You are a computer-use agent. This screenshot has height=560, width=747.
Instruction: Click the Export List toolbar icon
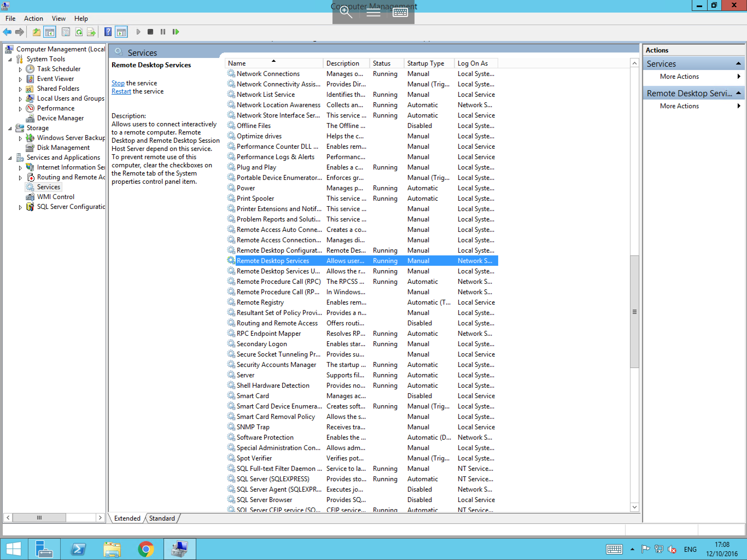pyautogui.click(x=91, y=32)
